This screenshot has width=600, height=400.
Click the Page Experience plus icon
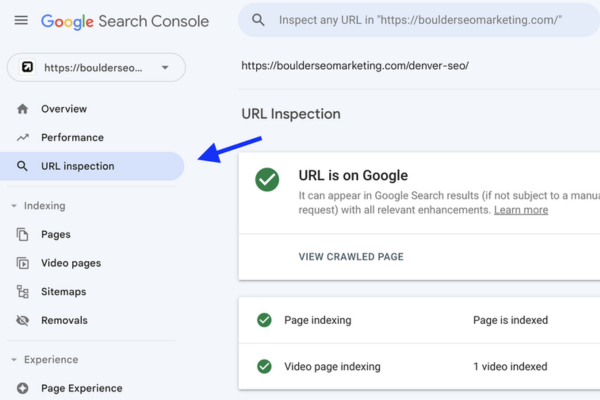click(23, 388)
